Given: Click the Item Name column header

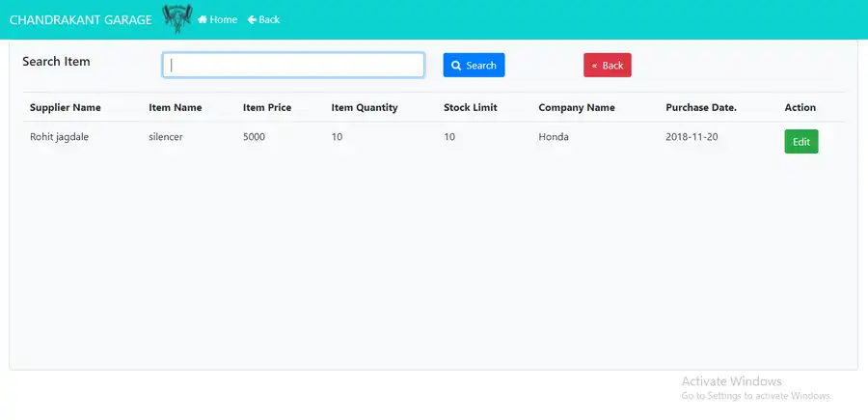Looking at the screenshot, I should click(175, 107).
